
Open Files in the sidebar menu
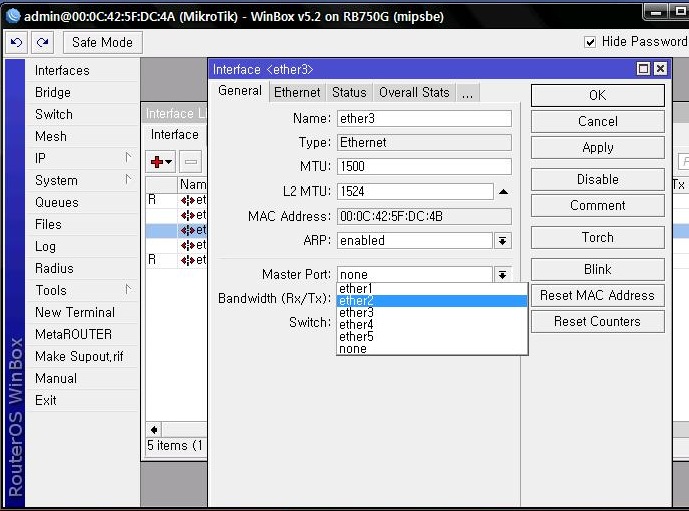(82, 224)
